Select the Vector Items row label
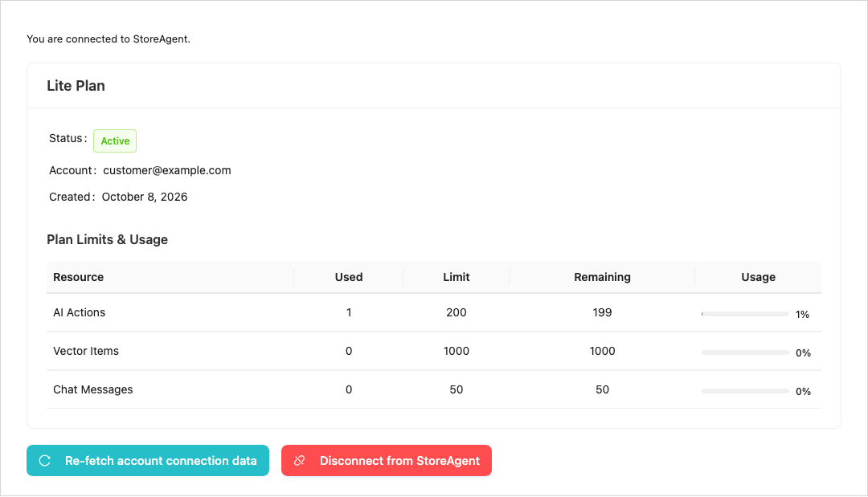Image resolution: width=868 pixels, height=497 pixels. [86, 351]
